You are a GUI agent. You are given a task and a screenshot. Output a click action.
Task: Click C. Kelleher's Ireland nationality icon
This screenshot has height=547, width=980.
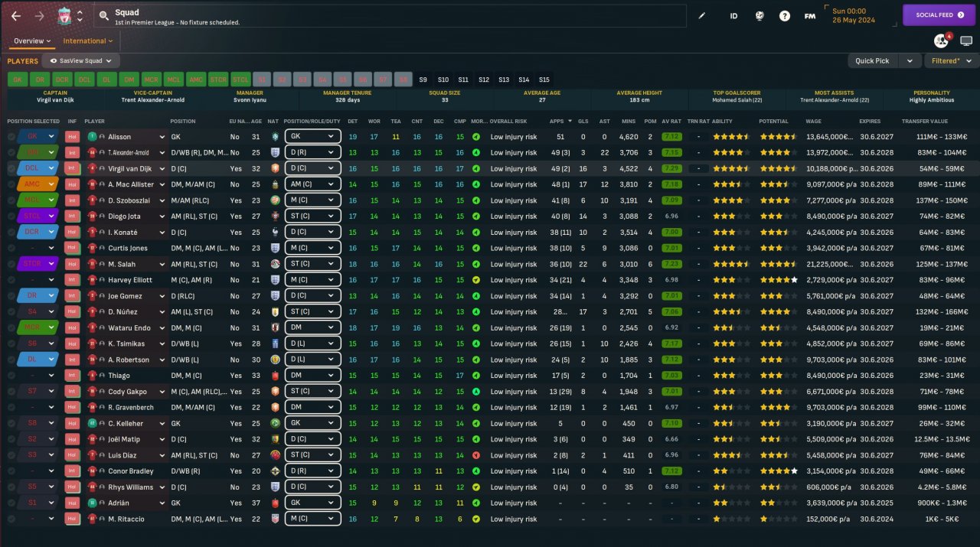[276, 423]
